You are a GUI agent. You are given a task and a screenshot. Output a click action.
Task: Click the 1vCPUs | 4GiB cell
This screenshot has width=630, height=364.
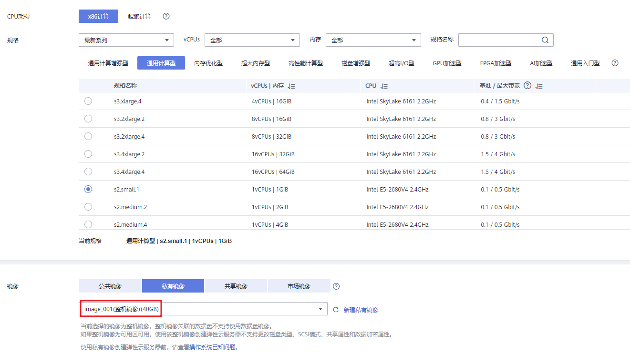click(x=270, y=225)
